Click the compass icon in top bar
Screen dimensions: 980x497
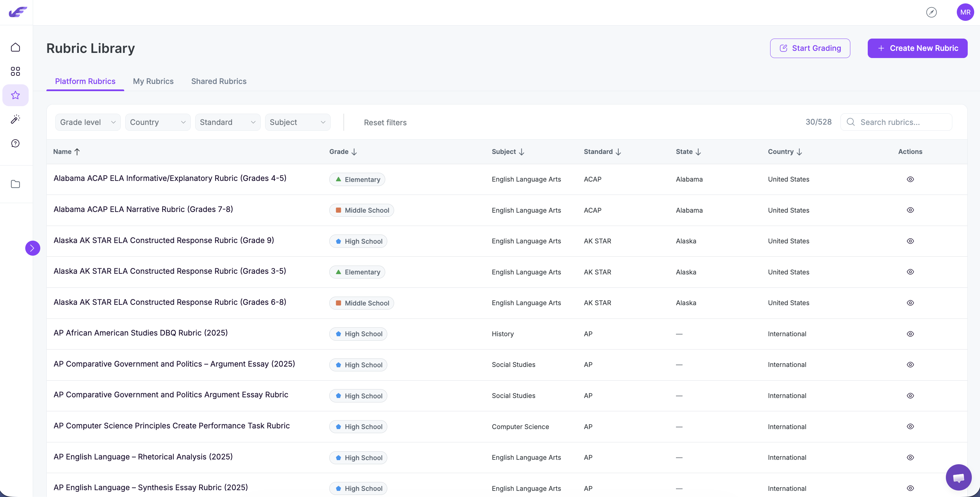click(x=931, y=12)
